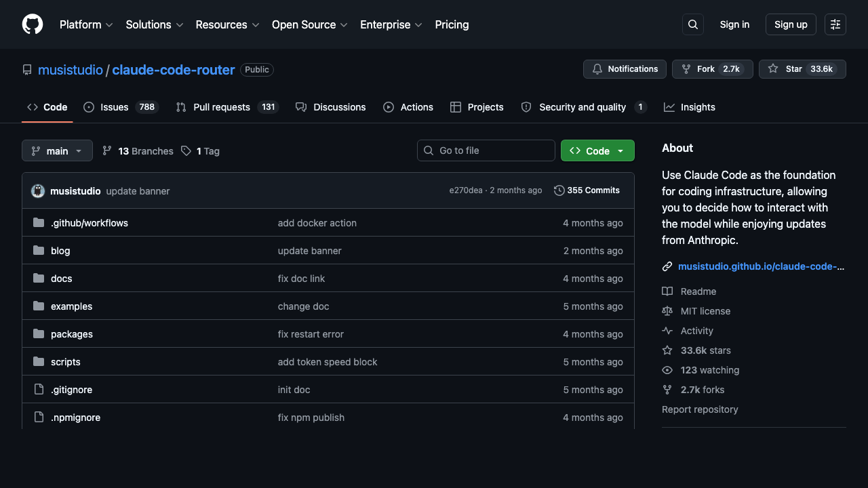Select the scripts folder icon

pos(39,362)
